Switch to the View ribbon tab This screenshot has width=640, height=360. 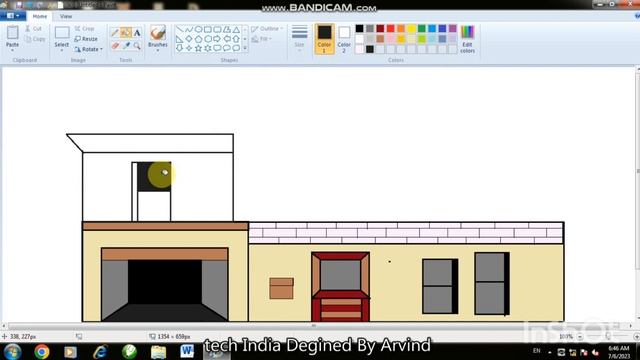tap(66, 16)
